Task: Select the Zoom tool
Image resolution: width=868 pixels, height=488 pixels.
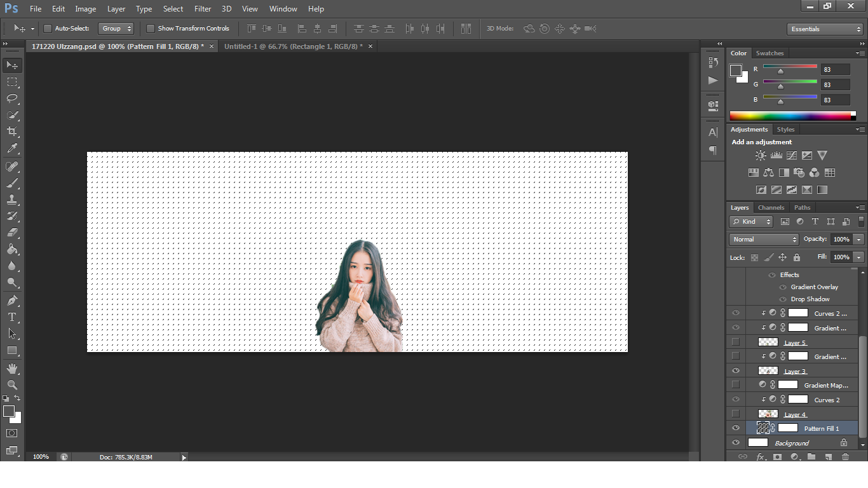Action: point(12,385)
